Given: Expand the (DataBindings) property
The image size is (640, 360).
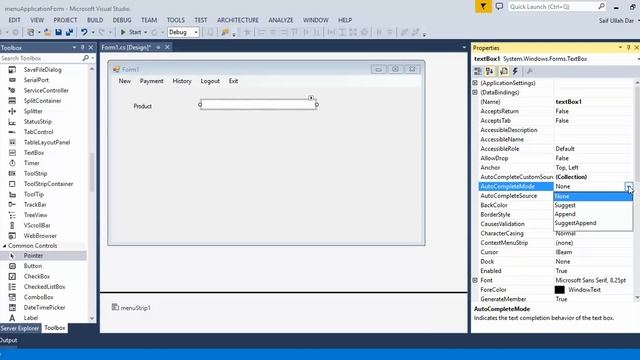Looking at the screenshot, I should (475, 92).
